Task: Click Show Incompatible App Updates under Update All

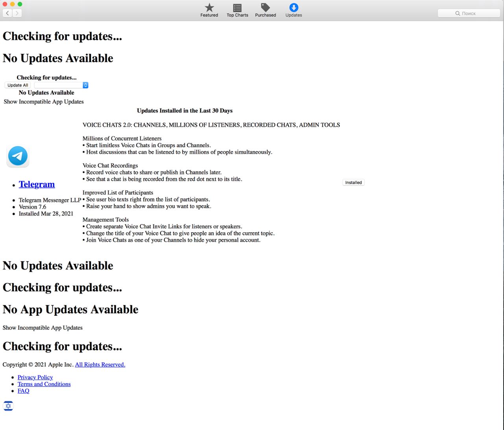Action: [44, 102]
